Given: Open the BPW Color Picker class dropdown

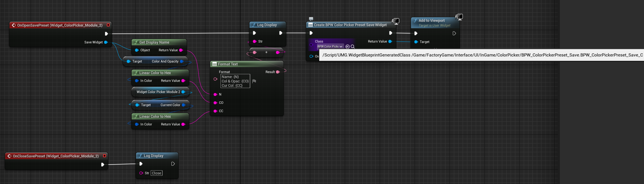Looking at the screenshot, I should point(330,47).
